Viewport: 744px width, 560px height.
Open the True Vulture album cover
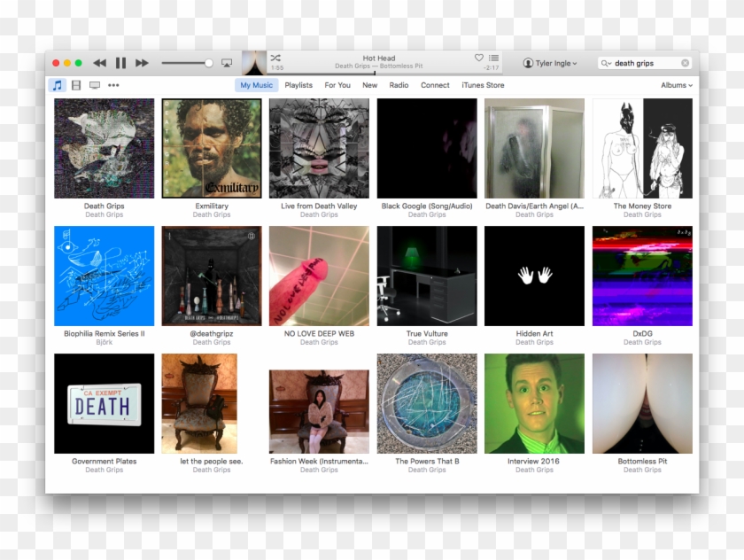[x=427, y=276]
